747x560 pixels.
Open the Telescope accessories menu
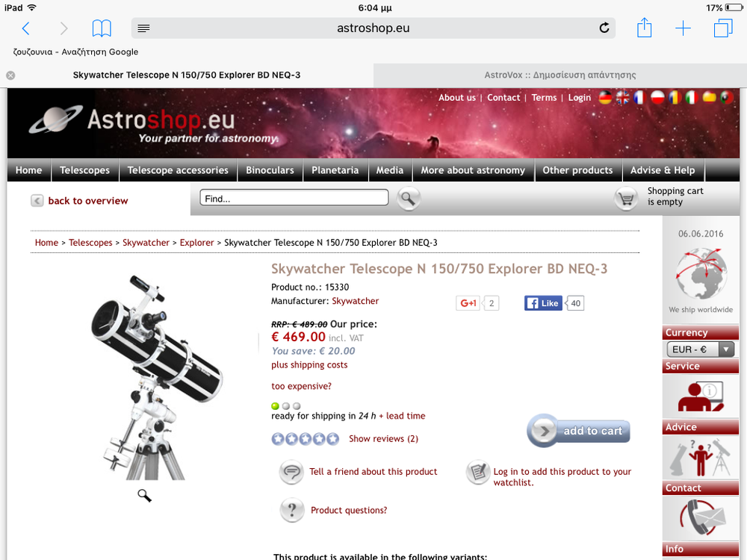coord(178,170)
